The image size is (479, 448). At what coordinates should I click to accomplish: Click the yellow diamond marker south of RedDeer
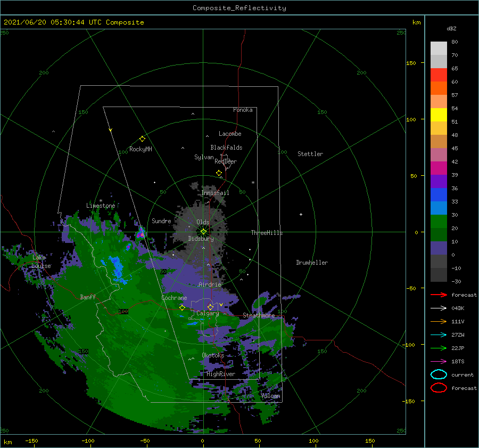(219, 173)
